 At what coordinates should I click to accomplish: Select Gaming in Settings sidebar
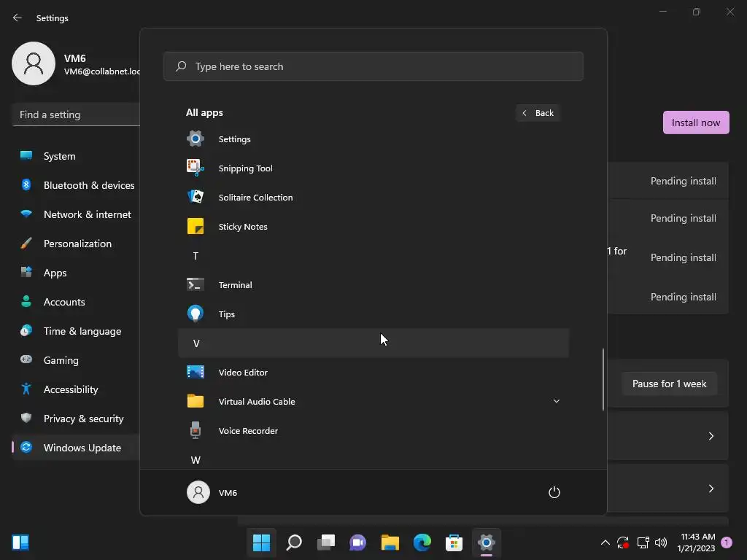pyautogui.click(x=76, y=360)
